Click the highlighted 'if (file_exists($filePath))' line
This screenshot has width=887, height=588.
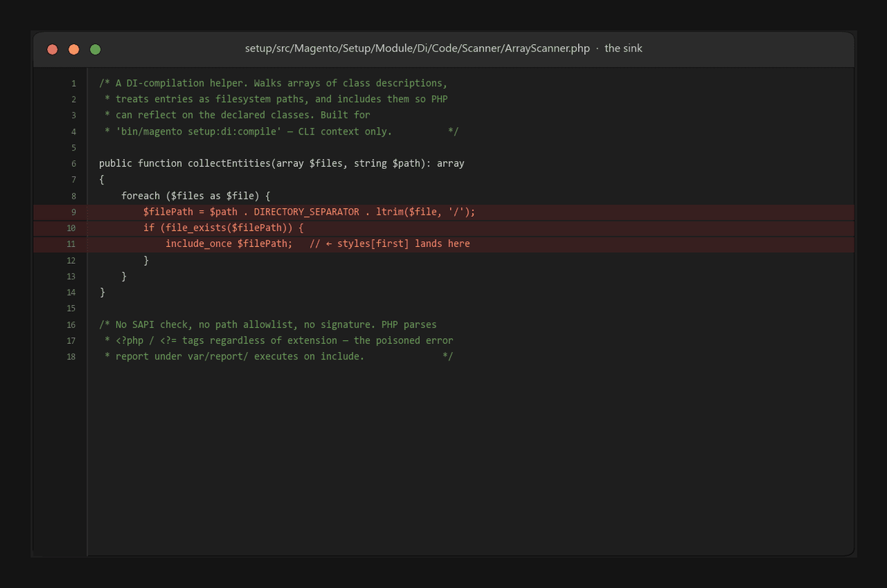[224, 228]
